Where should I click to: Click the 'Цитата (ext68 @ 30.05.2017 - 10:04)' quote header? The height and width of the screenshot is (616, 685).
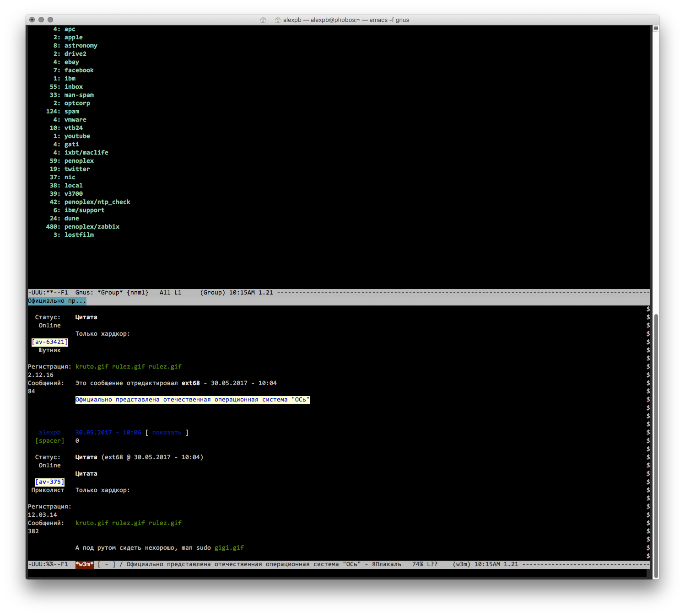(140, 457)
